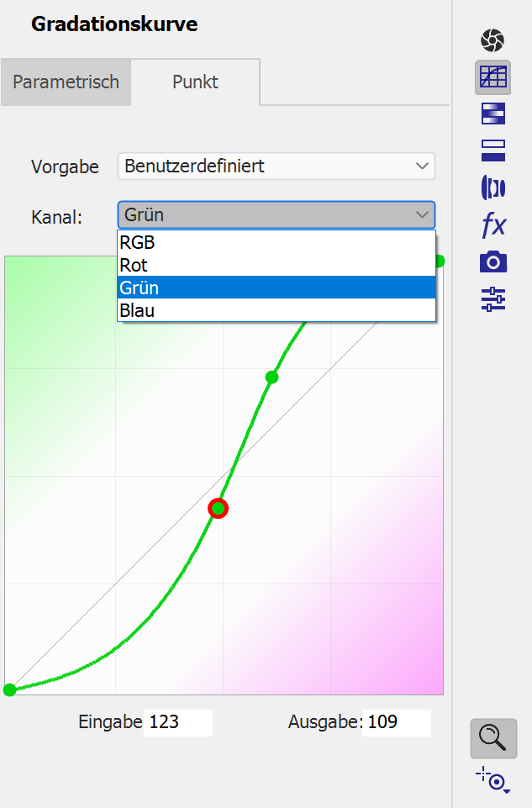The image size is (532, 808).
Task: Click the camera icon in the sidebar
Action: (492, 262)
